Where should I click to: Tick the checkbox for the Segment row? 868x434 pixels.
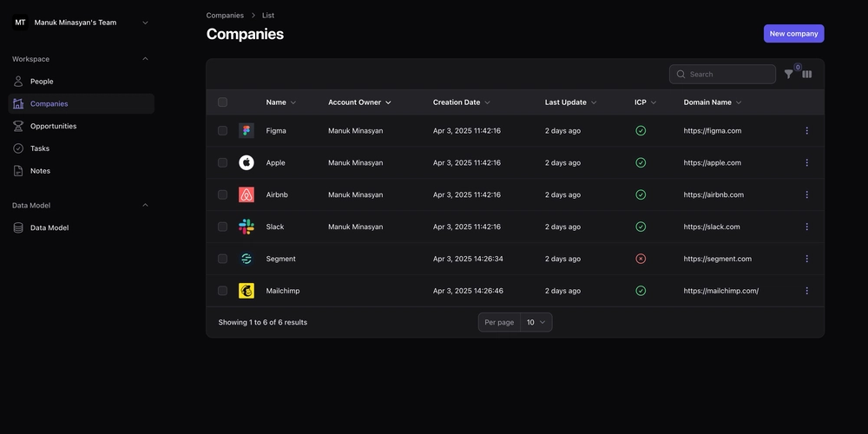[222, 259]
